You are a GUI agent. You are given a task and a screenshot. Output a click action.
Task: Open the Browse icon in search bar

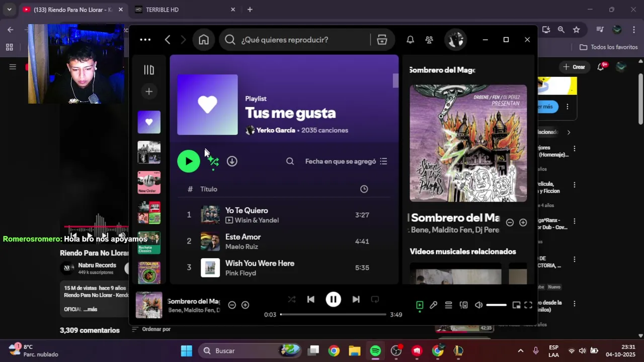pos(382,40)
